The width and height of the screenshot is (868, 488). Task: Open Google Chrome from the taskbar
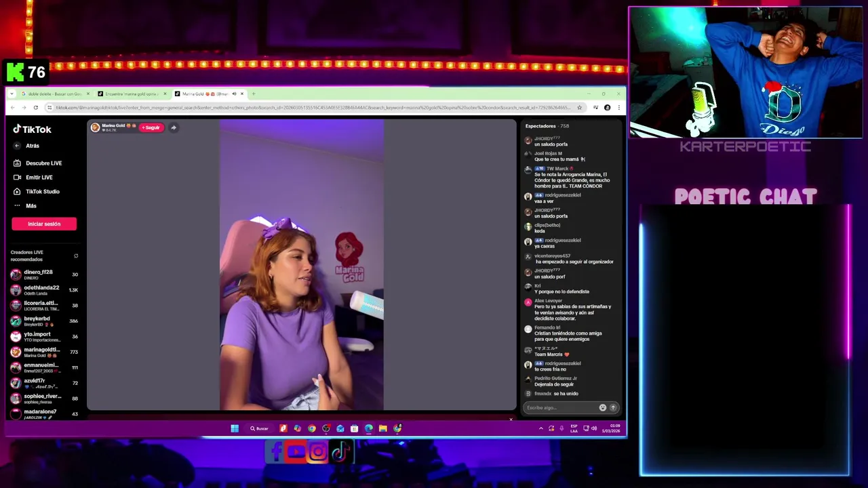312,428
